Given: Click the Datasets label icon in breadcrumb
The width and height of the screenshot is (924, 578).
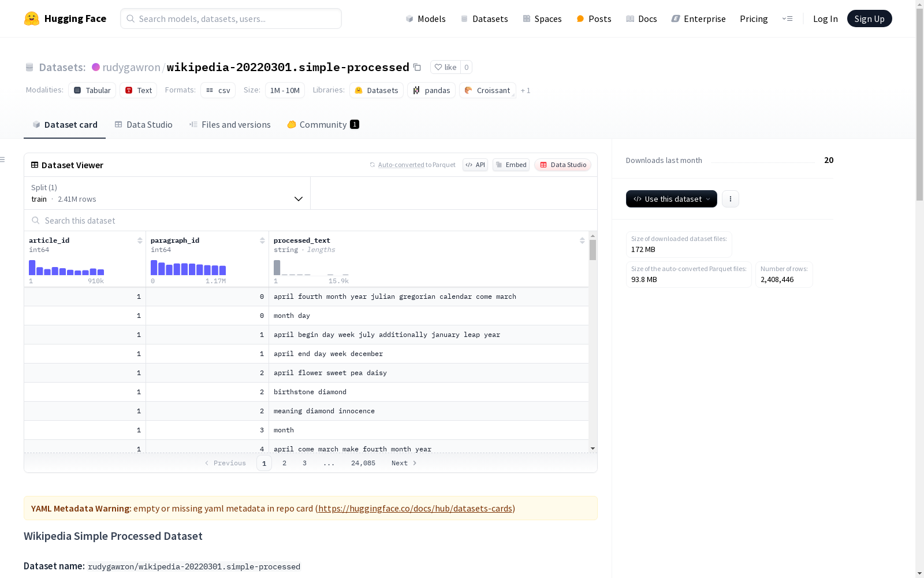Looking at the screenshot, I should 29,67.
